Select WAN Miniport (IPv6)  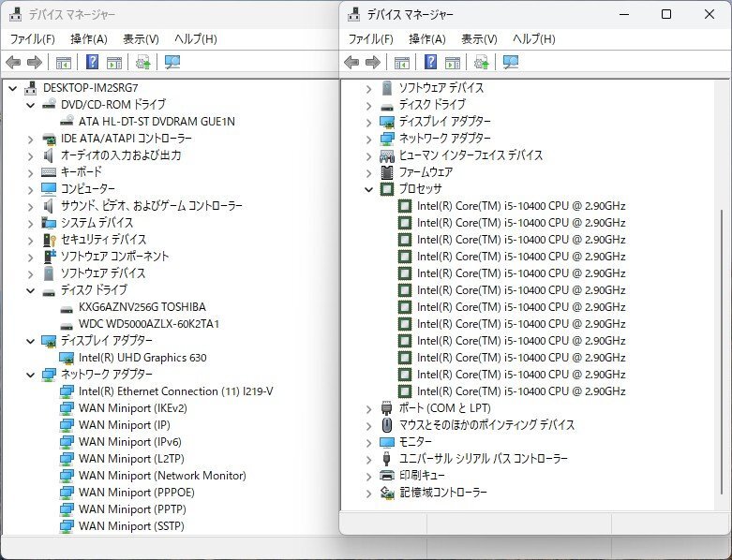tap(129, 442)
